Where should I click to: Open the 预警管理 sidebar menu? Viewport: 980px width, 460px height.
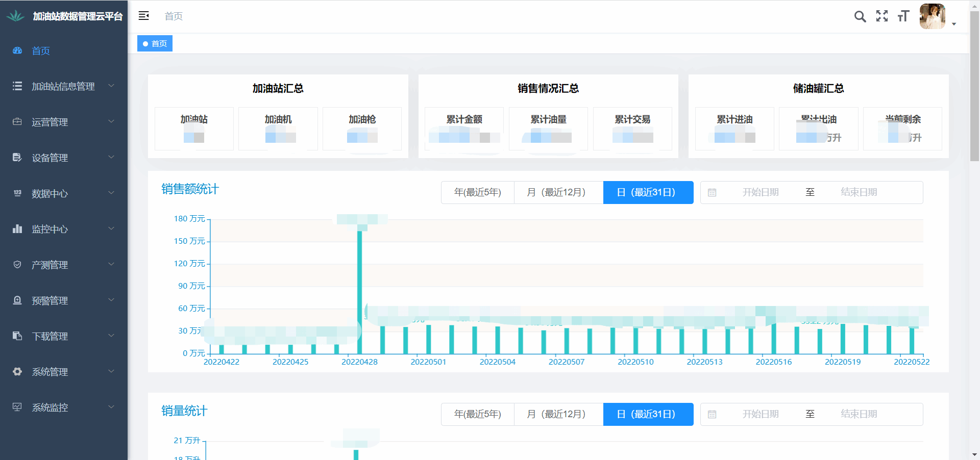point(50,300)
